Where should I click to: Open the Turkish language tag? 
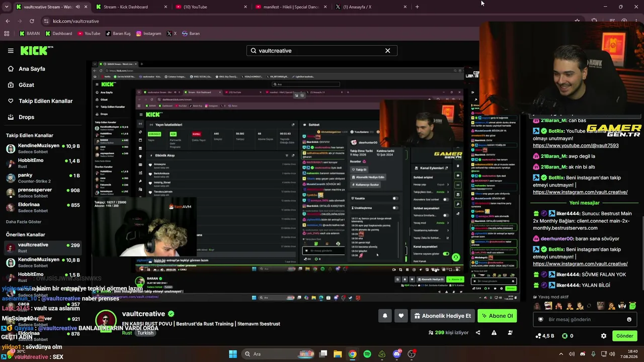click(x=145, y=333)
